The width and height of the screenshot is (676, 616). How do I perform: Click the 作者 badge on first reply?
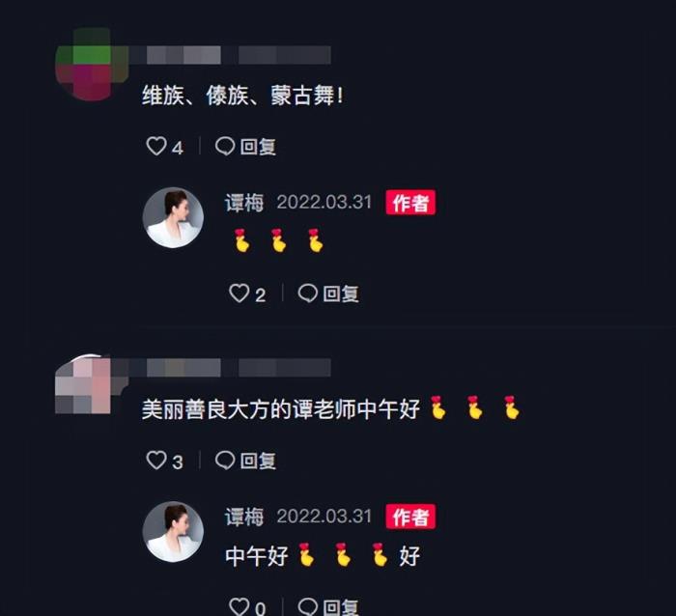click(410, 202)
